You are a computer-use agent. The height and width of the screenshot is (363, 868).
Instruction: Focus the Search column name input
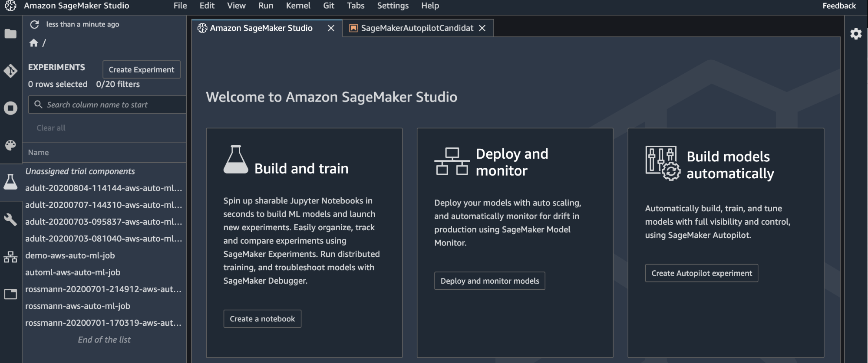coord(107,105)
